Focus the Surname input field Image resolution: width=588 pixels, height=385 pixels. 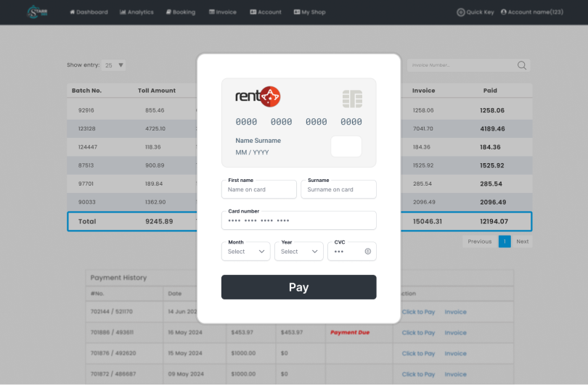click(x=338, y=189)
